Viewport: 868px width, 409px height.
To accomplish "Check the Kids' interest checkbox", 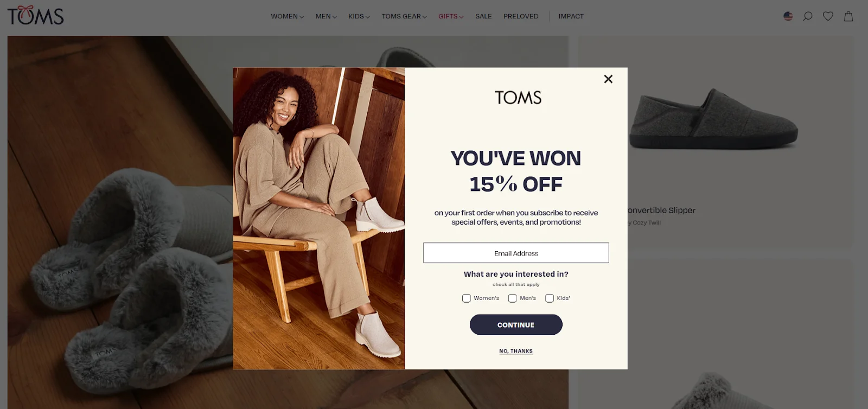I will pos(550,298).
